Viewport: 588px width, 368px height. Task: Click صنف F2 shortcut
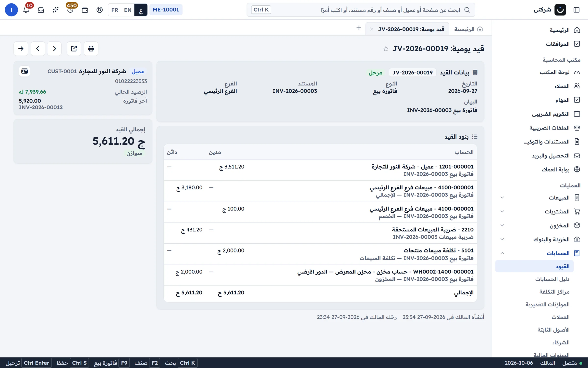click(x=147, y=363)
